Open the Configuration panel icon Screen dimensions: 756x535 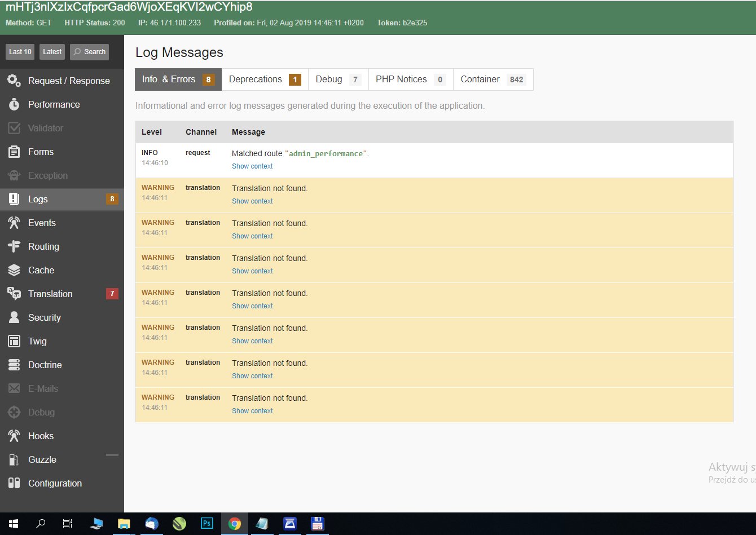(14, 483)
